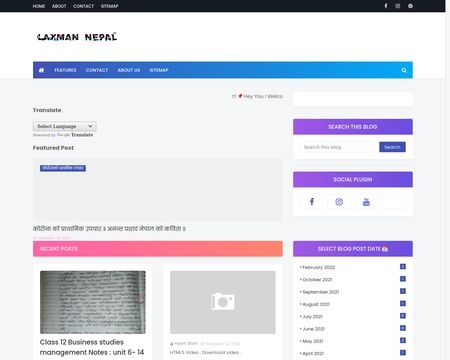
Task: Open the featured post Nepali title link
Action: coord(109,229)
